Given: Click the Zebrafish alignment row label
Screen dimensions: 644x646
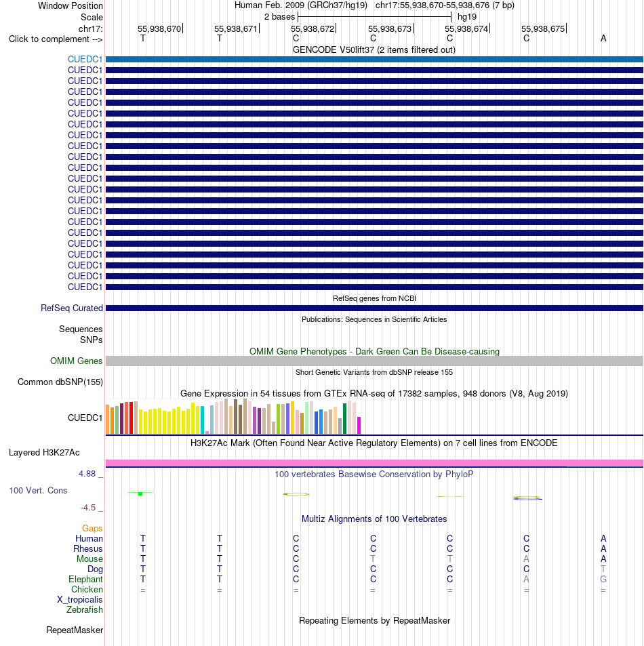Looking at the screenshot, I should pyautogui.click(x=85, y=610).
